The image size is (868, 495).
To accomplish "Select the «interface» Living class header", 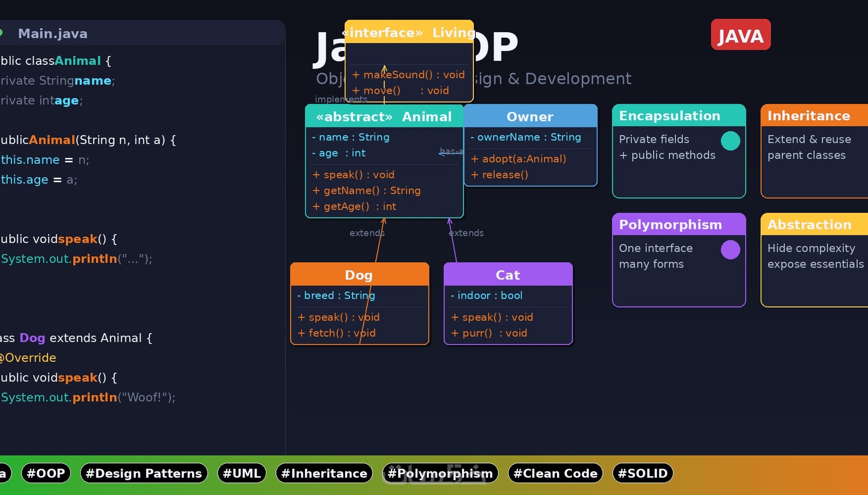I will point(409,32).
